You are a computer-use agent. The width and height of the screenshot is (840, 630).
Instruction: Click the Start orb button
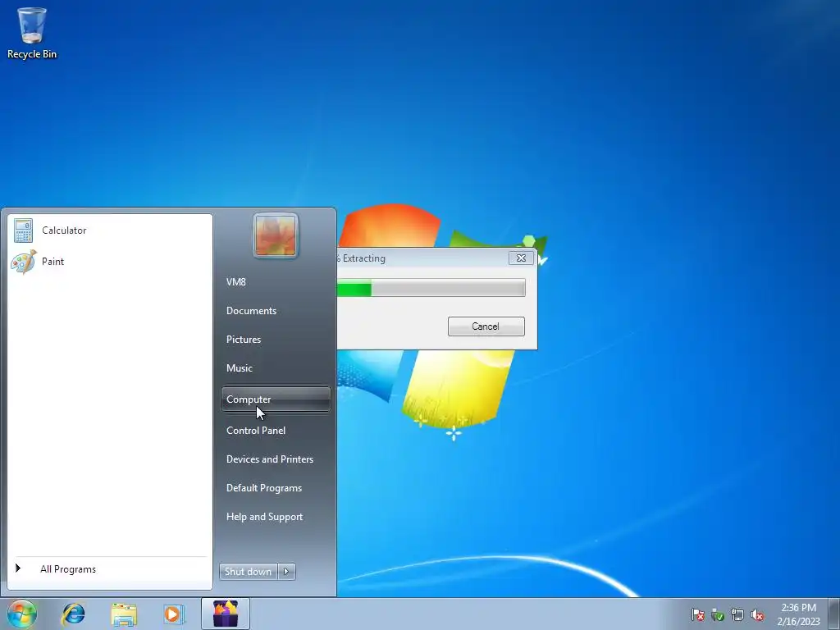point(21,614)
